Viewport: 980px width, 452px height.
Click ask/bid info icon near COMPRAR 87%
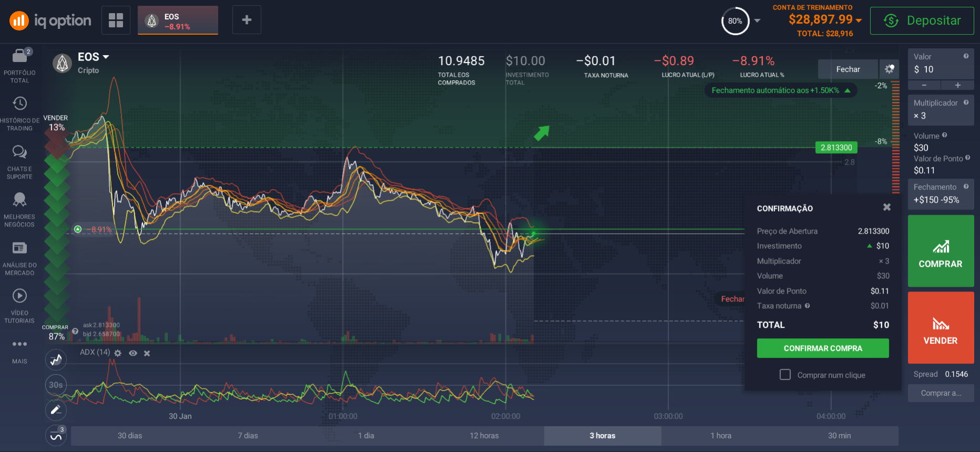point(75,331)
